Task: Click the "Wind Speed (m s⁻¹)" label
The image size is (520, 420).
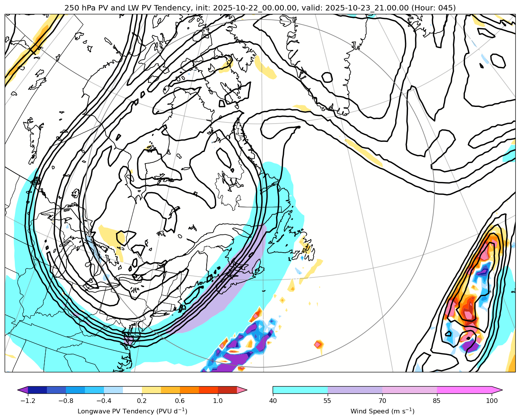Action: click(382, 411)
